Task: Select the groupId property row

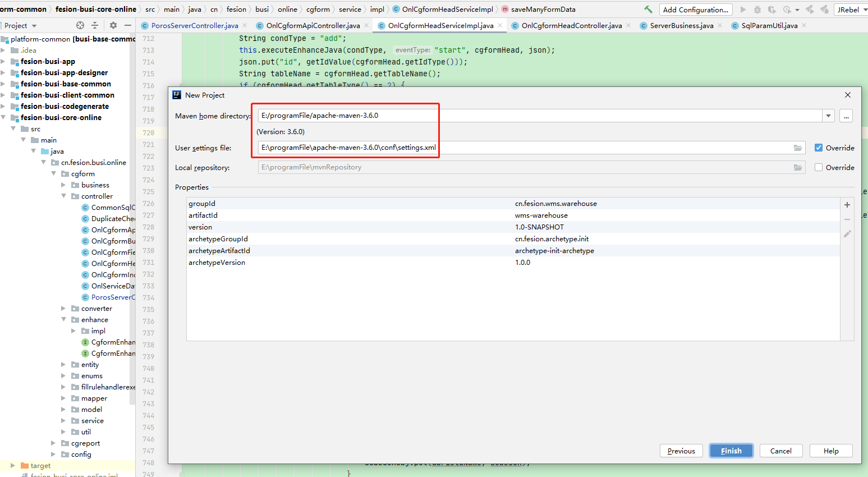Action: pyautogui.click(x=513, y=204)
